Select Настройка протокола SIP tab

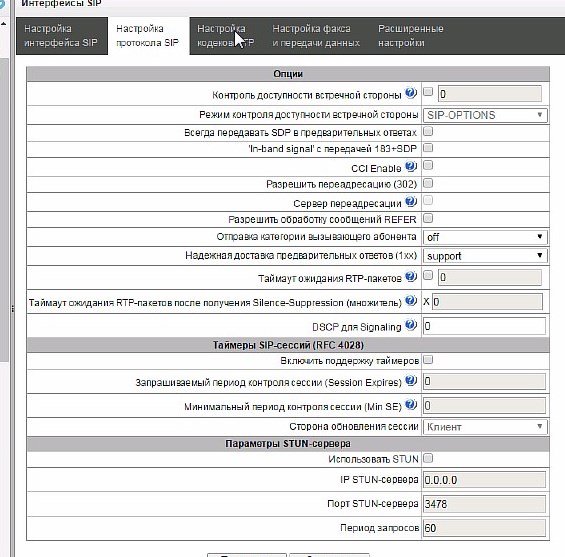148,36
